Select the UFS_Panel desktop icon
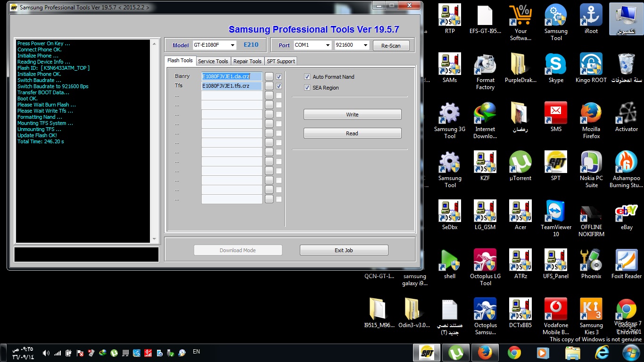The height and width of the screenshot is (362, 644). pyautogui.click(x=556, y=264)
